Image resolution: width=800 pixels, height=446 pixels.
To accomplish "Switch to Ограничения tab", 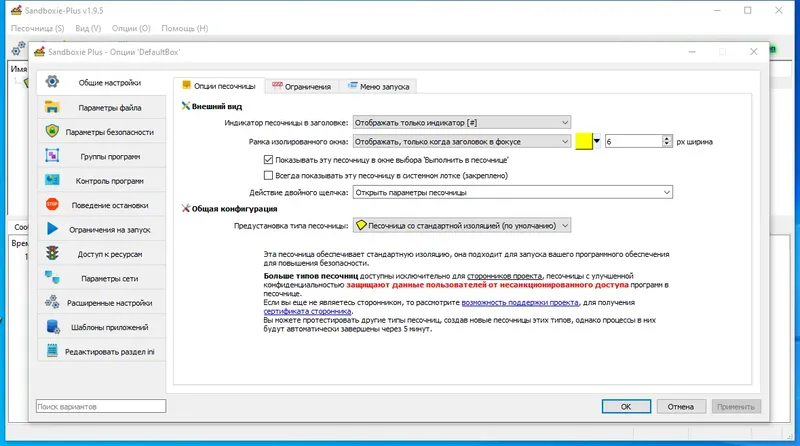I will click(302, 86).
